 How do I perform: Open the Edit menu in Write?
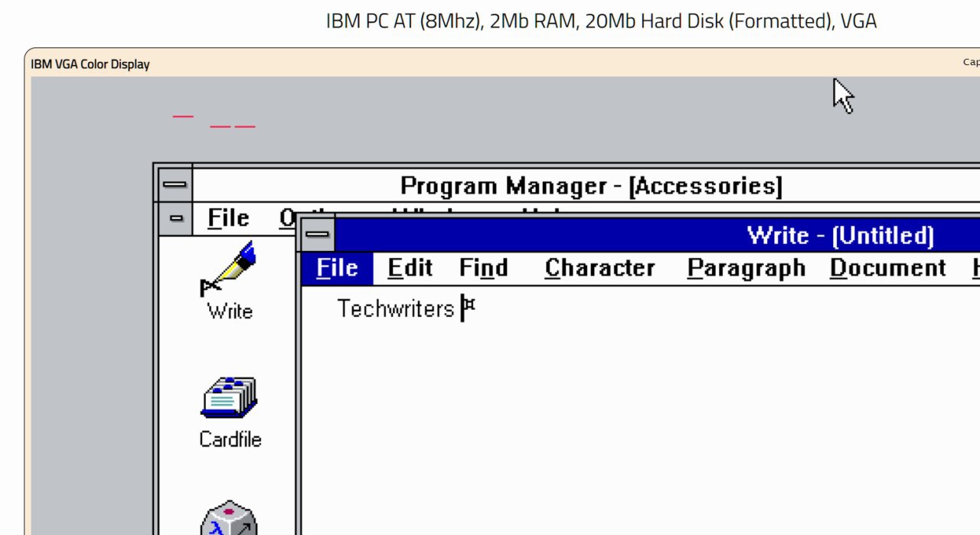[410, 268]
